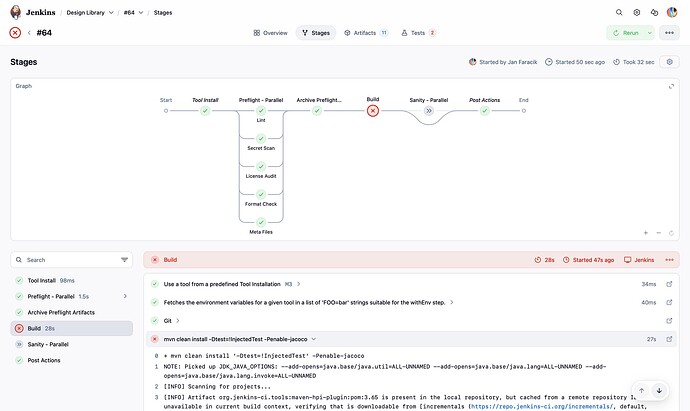Image resolution: width=690 pixels, height=411 pixels.
Task: Select the Tool Install node in graph
Action: (x=205, y=111)
